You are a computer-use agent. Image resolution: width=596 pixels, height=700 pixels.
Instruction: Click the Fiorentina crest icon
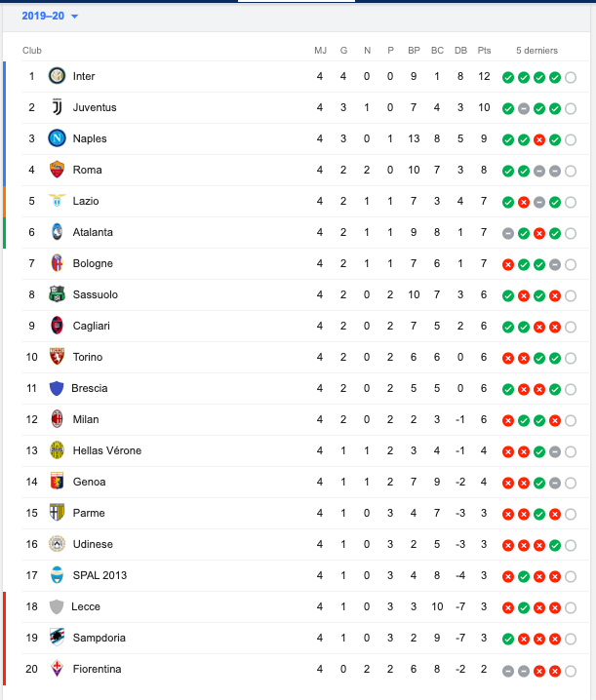(57, 669)
